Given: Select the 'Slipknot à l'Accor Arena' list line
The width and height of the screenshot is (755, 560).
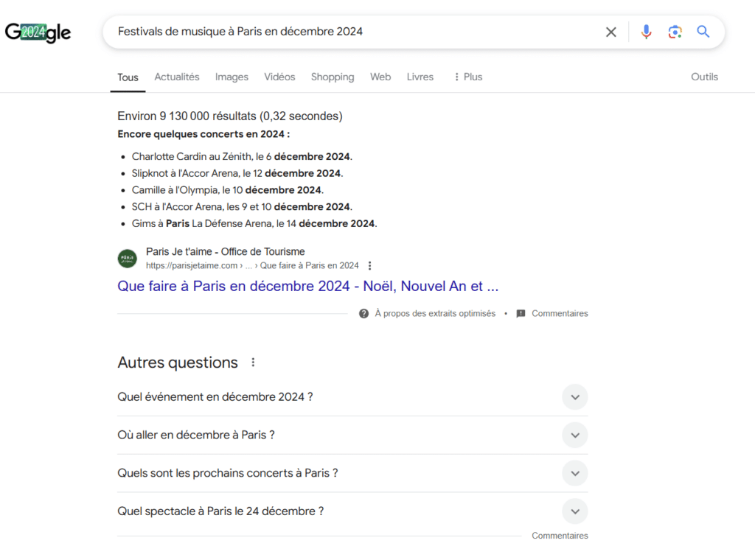Looking at the screenshot, I should (x=237, y=173).
